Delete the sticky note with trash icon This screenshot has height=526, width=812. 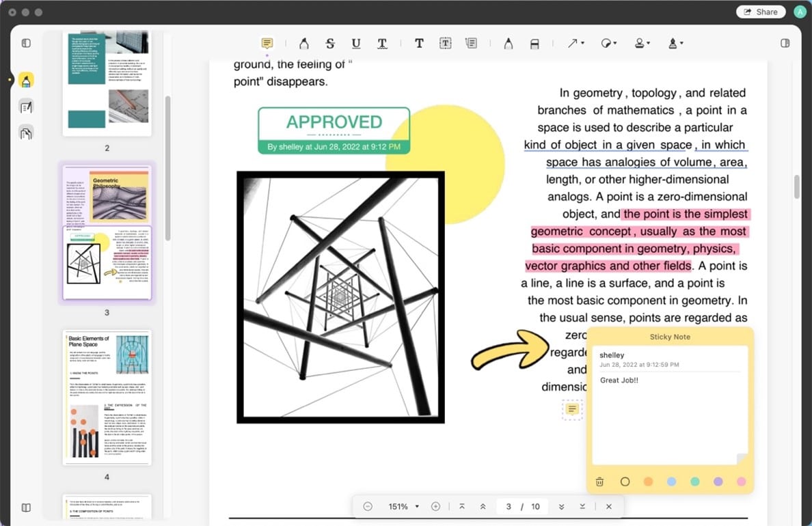(x=599, y=482)
